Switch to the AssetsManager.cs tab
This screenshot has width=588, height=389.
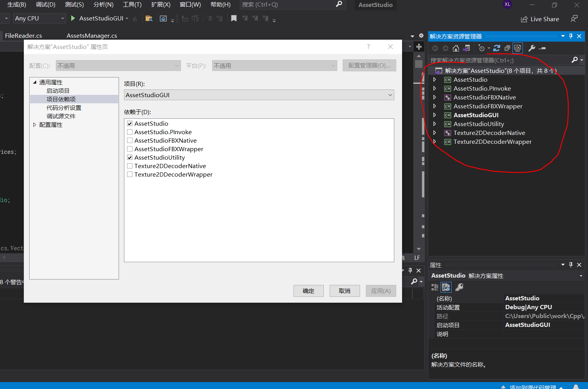(x=92, y=36)
